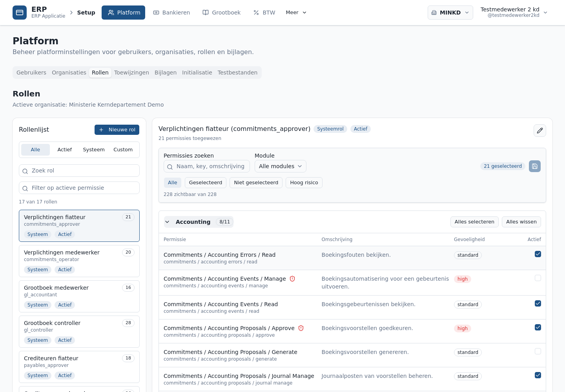Click the plus icon in Nieuwe rol button

click(101, 130)
